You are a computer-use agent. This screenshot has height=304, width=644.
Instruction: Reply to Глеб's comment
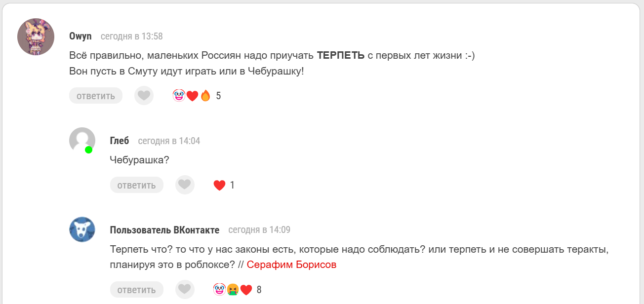coord(136,185)
